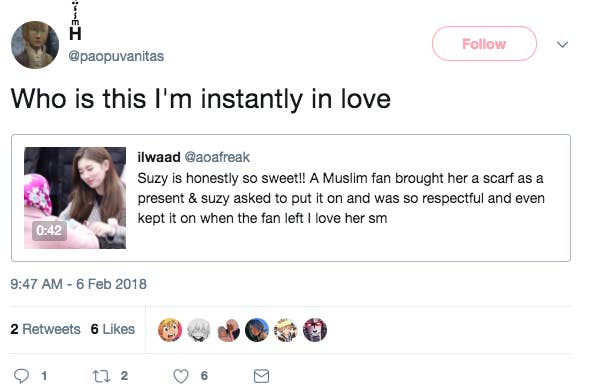Click the retweet arrows icon
Image resolution: width=591 pixels, height=385 pixels.
point(101,376)
